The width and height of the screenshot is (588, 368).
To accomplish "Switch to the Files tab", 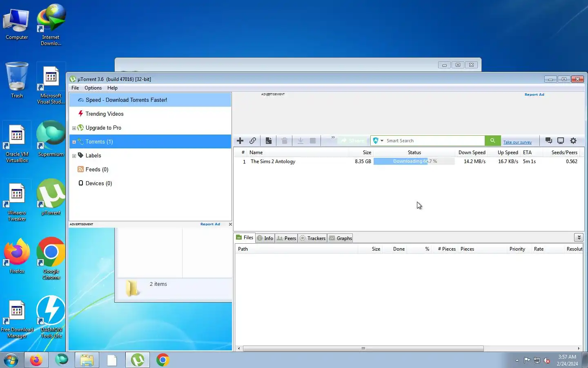I will click(x=245, y=238).
